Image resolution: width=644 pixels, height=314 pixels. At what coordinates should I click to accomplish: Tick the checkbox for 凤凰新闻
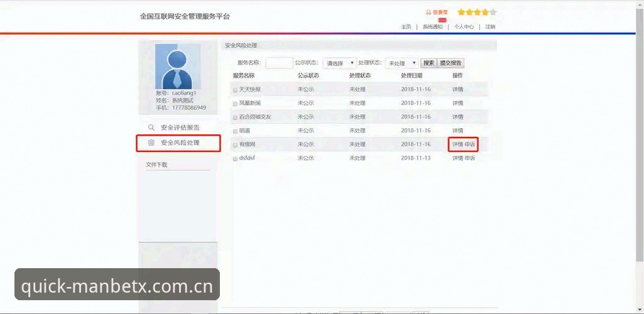[x=235, y=104]
